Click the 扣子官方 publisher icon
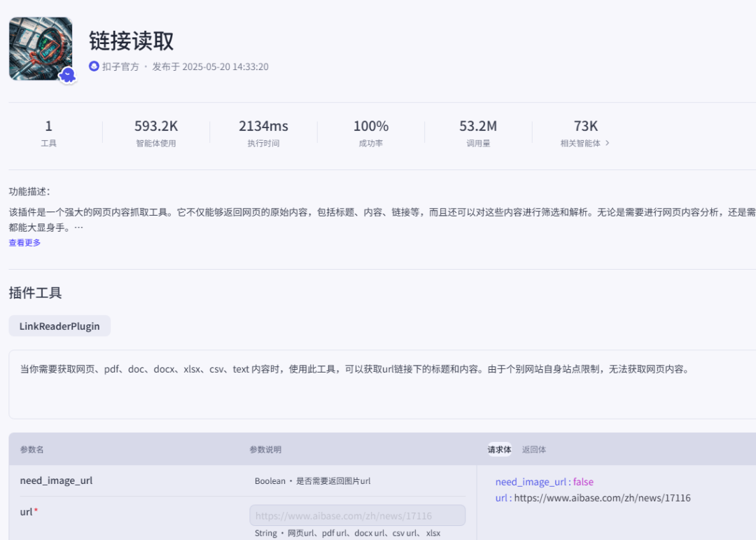 coord(94,67)
